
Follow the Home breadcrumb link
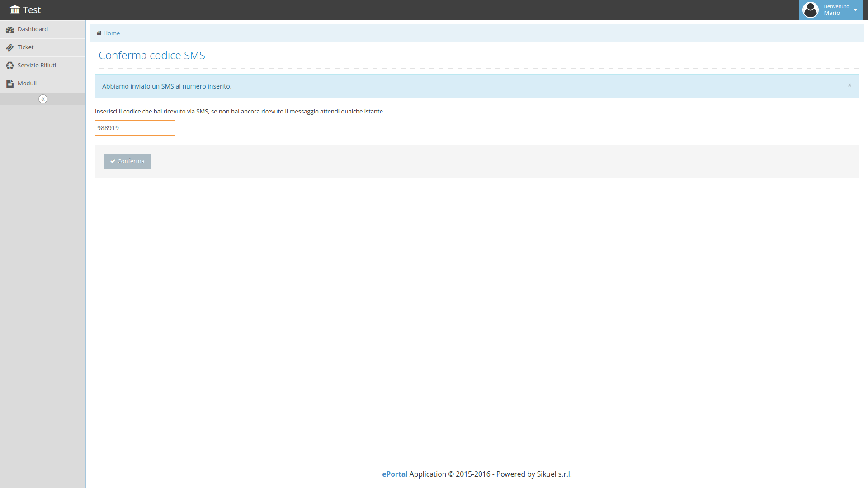(112, 33)
